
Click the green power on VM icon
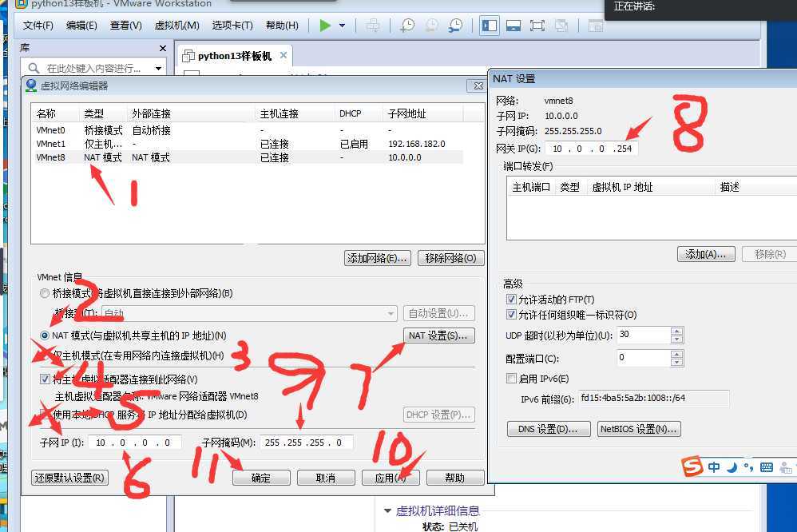325,26
